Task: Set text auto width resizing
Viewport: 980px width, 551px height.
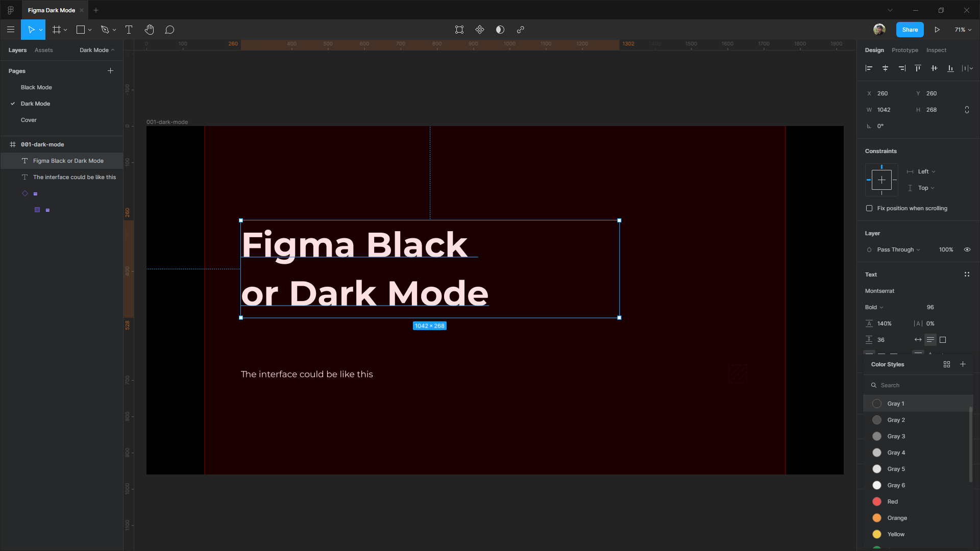Action: pyautogui.click(x=918, y=340)
